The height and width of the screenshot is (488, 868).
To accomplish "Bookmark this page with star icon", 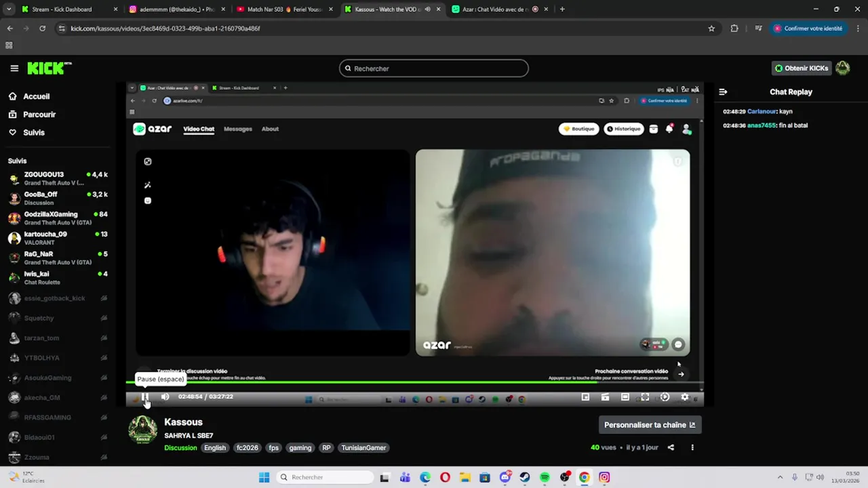I will tap(711, 28).
